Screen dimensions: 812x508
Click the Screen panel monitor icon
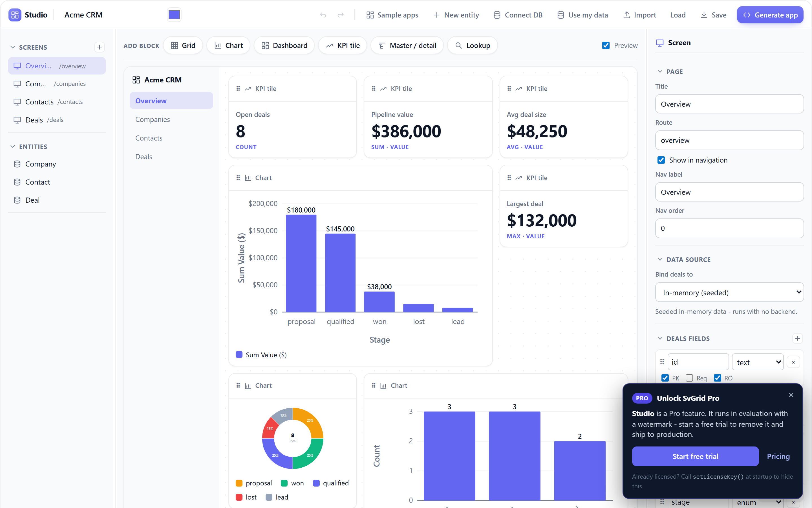tap(660, 43)
